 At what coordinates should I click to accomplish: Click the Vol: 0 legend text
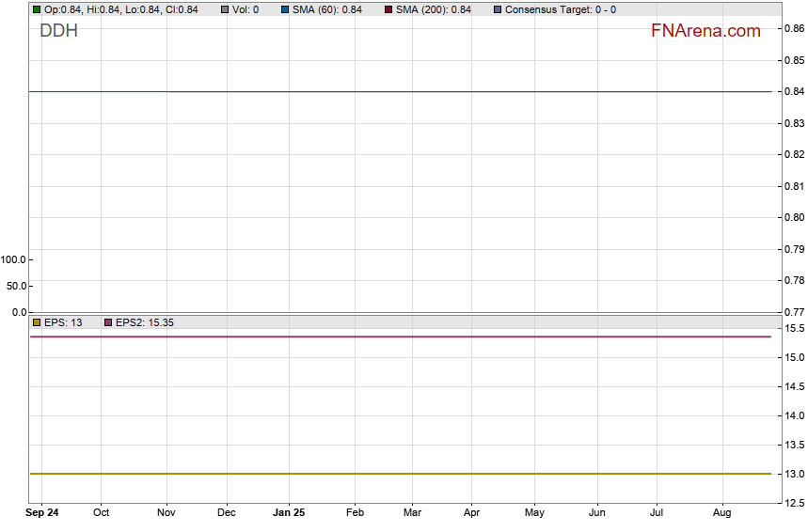246,9
